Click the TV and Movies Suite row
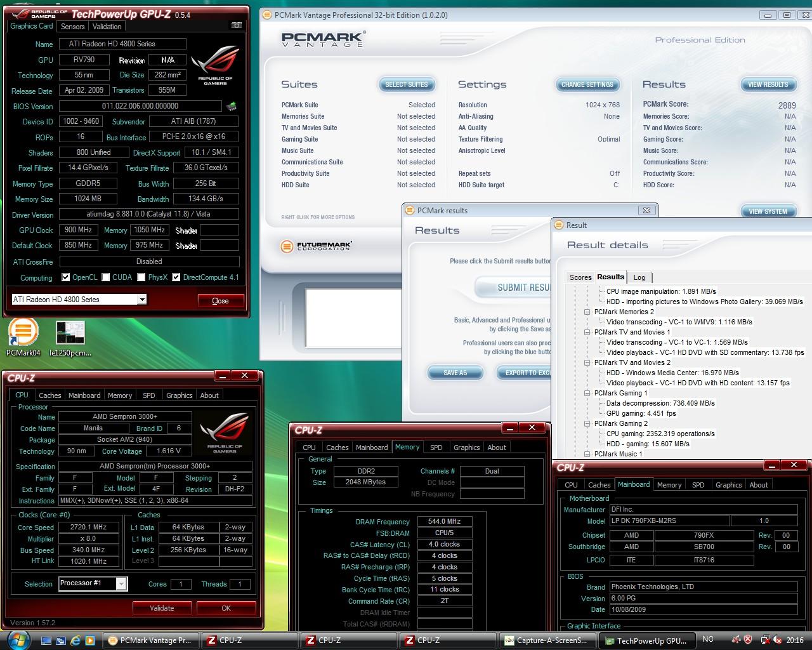This screenshot has height=650, width=812. (x=358, y=128)
